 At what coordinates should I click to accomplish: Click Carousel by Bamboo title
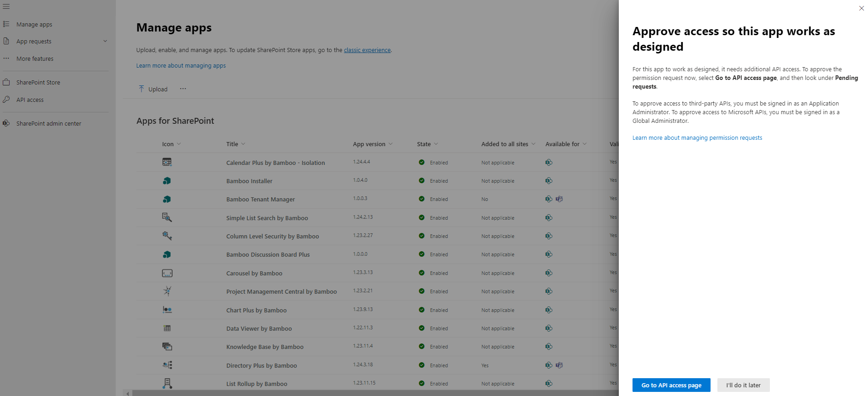[x=254, y=273]
